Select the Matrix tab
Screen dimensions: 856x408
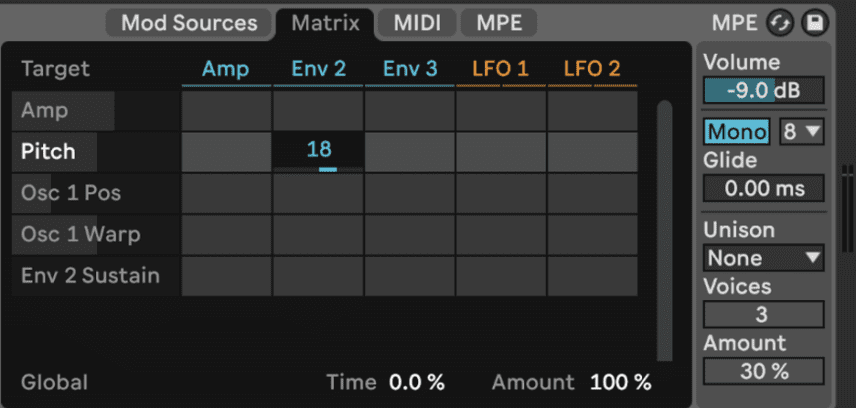tap(325, 23)
